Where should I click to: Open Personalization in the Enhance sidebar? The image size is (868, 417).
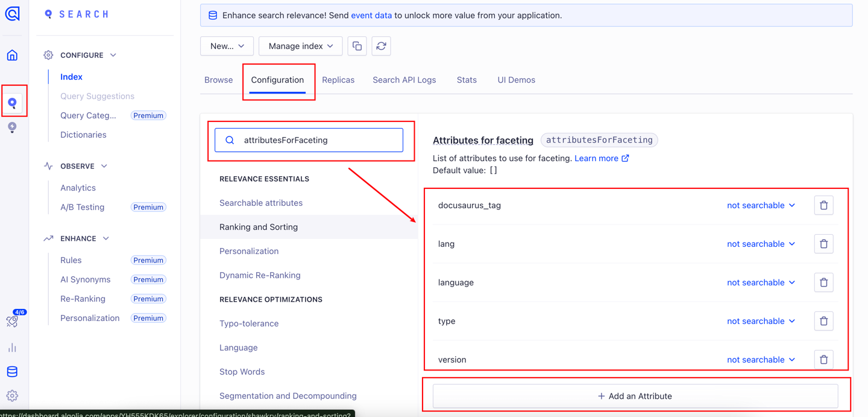point(90,318)
